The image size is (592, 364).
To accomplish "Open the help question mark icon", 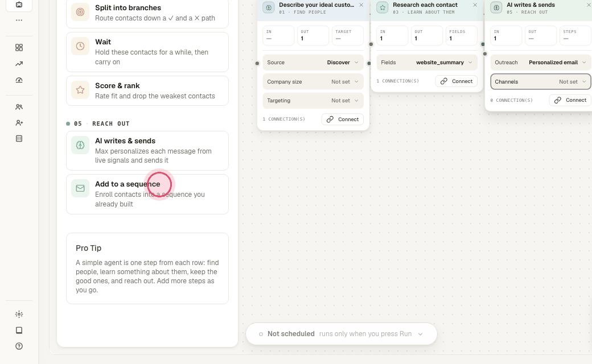I will point(19,346).
